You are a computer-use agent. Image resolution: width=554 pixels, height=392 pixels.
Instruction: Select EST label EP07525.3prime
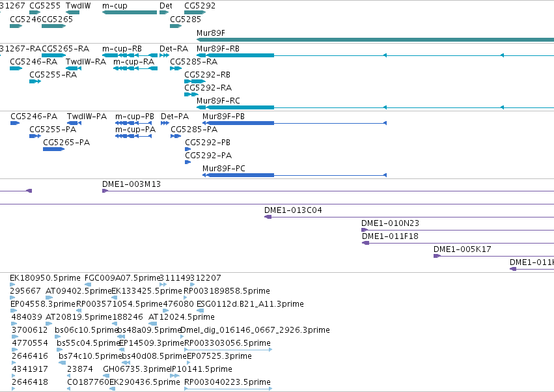click(219, 356)
